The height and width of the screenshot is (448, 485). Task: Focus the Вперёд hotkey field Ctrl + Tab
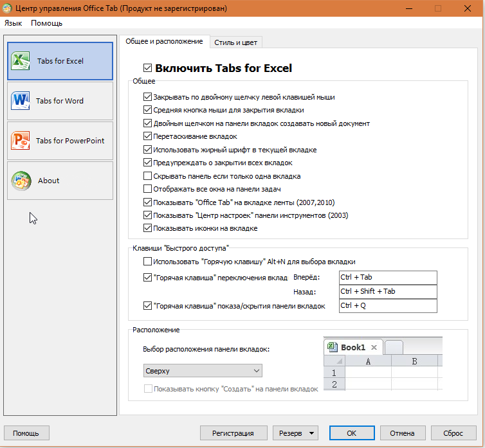pos(388,277)
